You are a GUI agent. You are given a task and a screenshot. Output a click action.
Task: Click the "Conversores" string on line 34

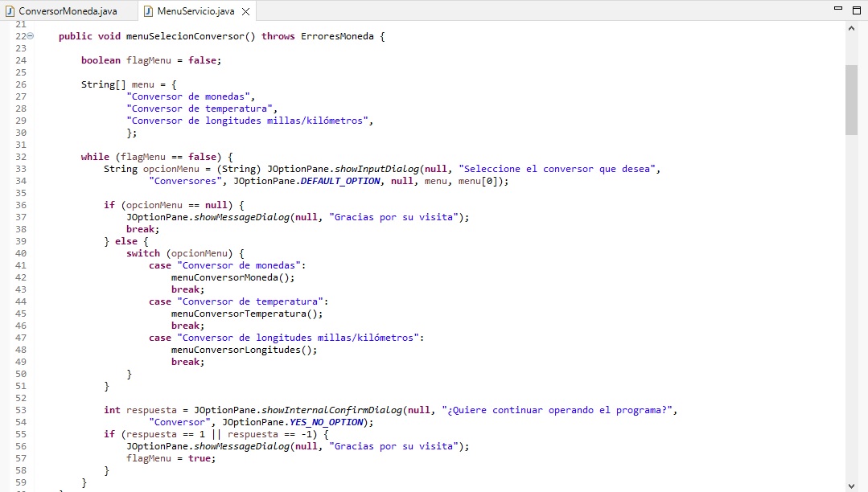coord(186,181)
